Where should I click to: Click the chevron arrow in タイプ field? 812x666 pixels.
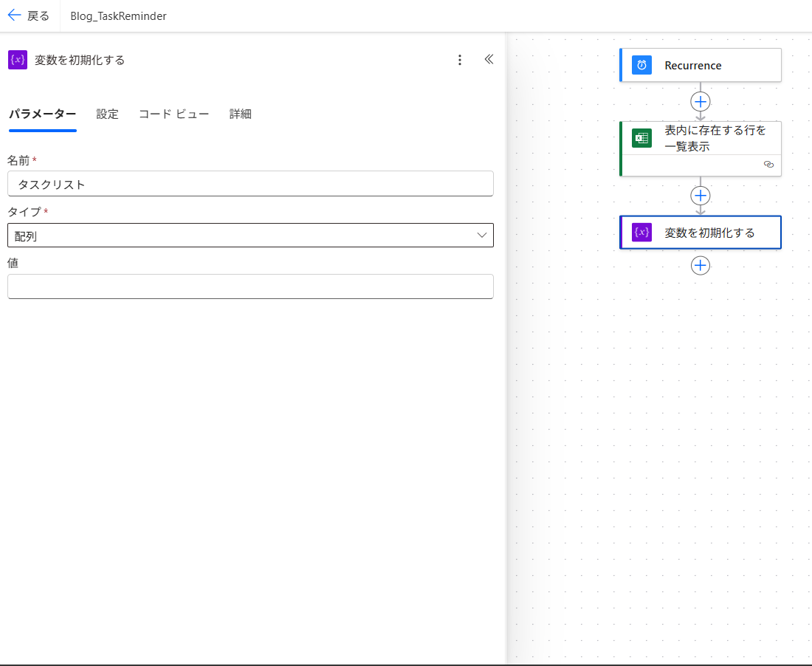(x=482, y=236)
